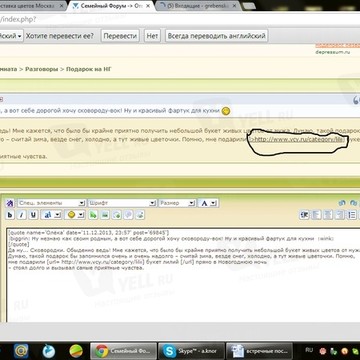This screenshot has height=360, width=360.
Task: Click the Перевести translate button
Action: (120, 36)
